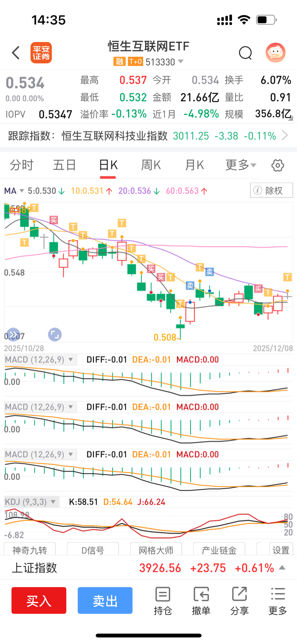Tap the 融 margin badge
This screenshot has width=297, height=644.
[119, 62]
